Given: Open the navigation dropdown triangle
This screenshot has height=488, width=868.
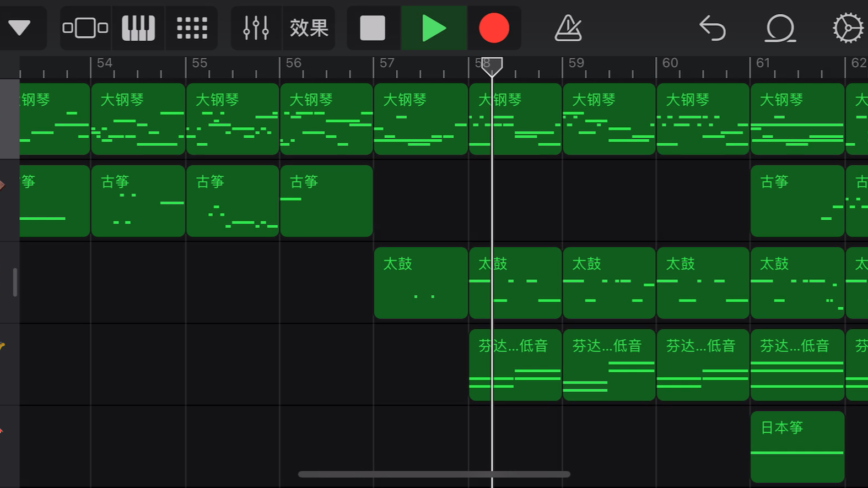Looking at the screenshot, I should [19, 28].
